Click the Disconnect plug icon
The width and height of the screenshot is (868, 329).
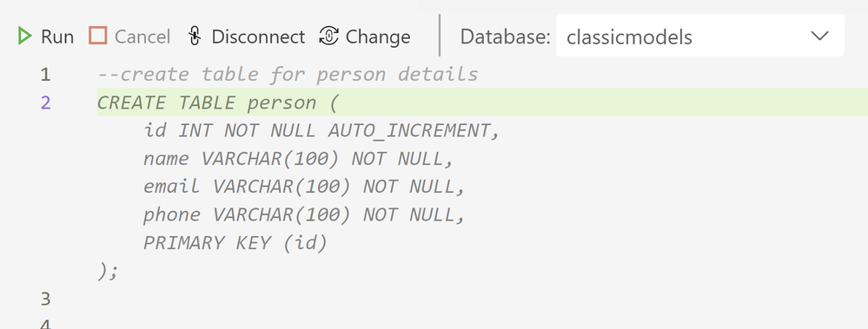195,36
